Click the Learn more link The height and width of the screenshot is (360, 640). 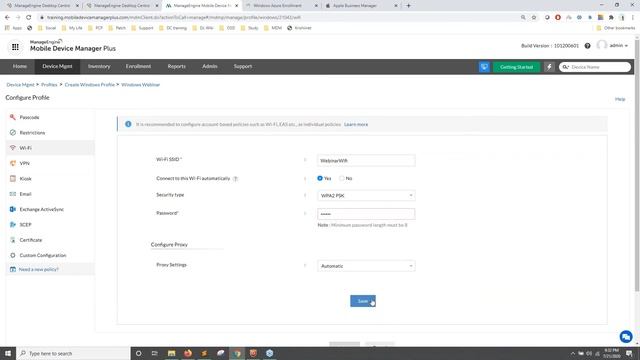point(356,124)
